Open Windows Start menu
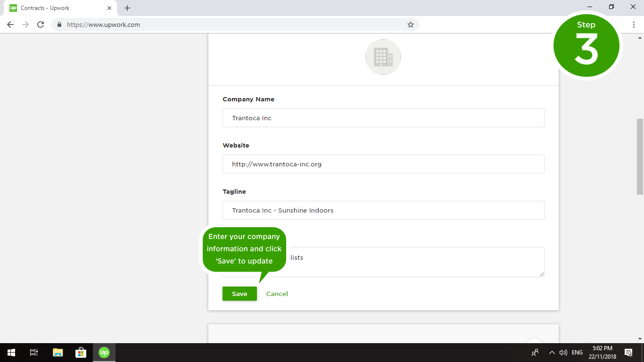This screenshot has height=362, width=644. 11,352
